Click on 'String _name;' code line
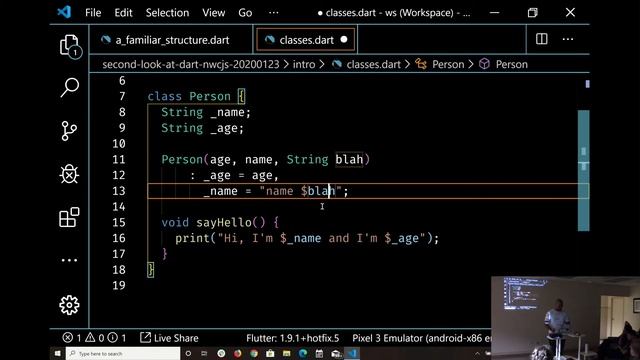Image resolution: width=640 pixels, height=360 pixels. click(x=206, y=112)
